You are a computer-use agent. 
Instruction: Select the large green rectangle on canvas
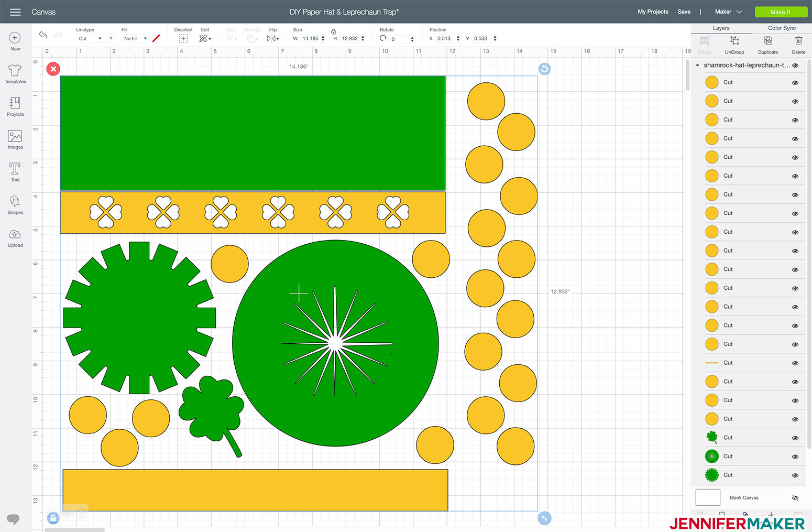[253, 133]
